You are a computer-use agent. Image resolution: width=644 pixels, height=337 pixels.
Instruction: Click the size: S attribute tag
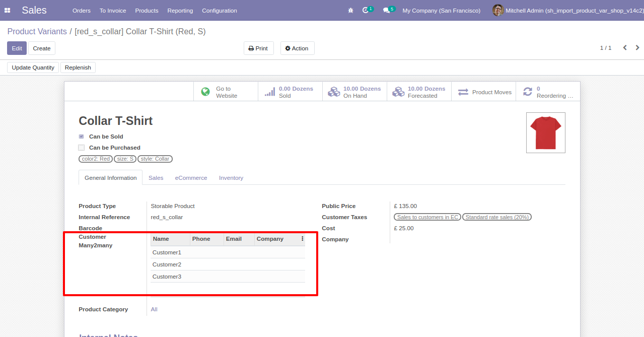(x=125, y=159)
